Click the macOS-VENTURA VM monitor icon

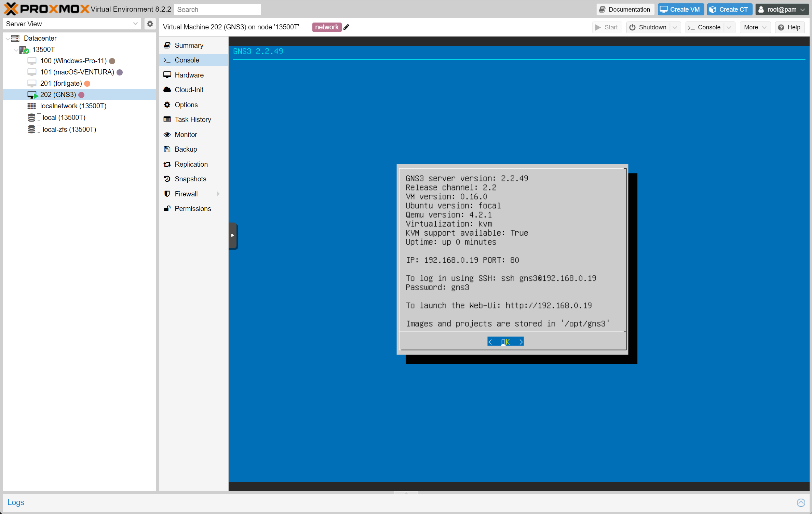pyautogui.click(x=32, y=72)
